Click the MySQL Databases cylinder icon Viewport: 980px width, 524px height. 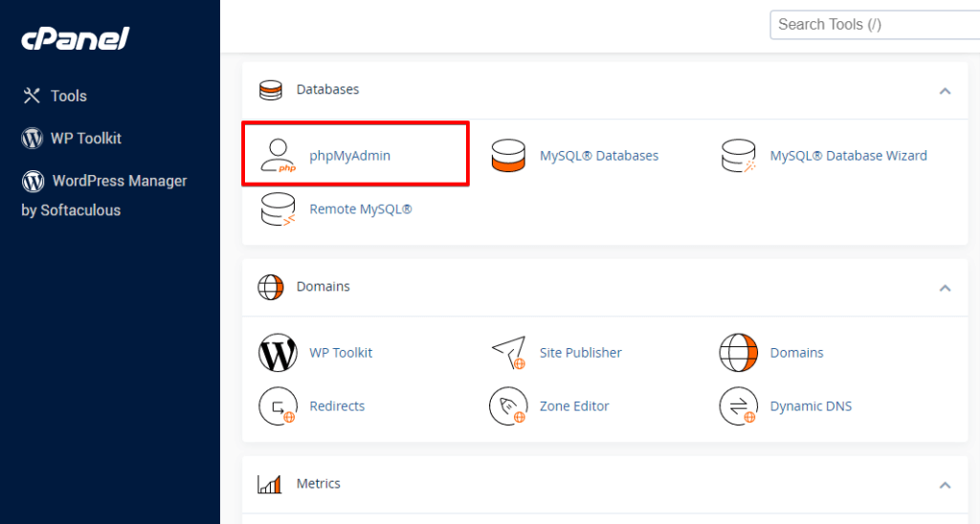508,156
